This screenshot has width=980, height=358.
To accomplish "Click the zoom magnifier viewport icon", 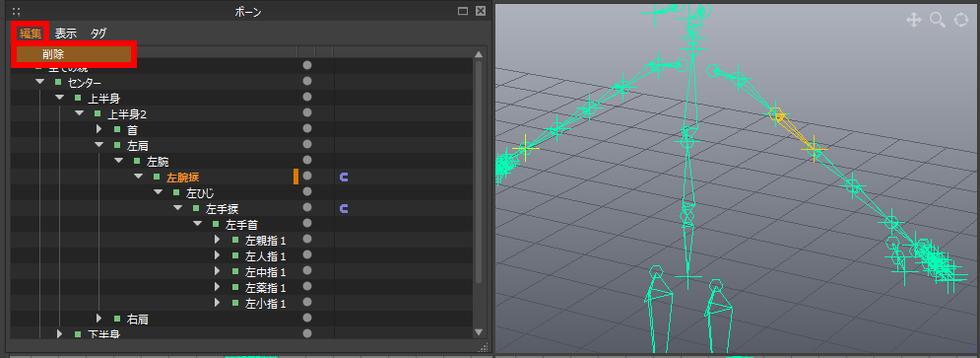I will pos(938,20).
